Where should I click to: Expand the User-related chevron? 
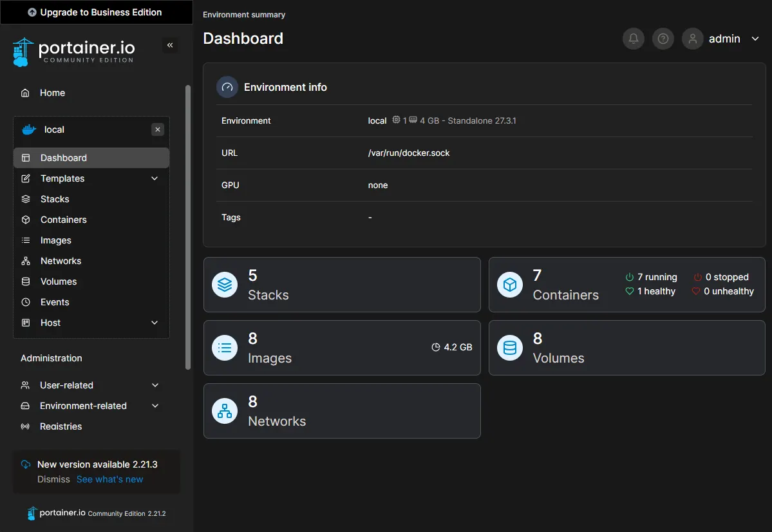point(155,385)
